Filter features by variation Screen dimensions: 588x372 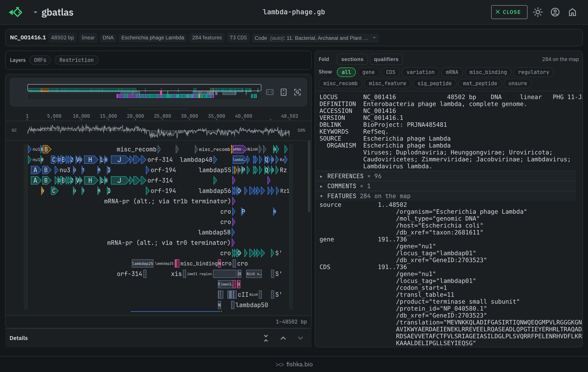(x=420, y=72)
